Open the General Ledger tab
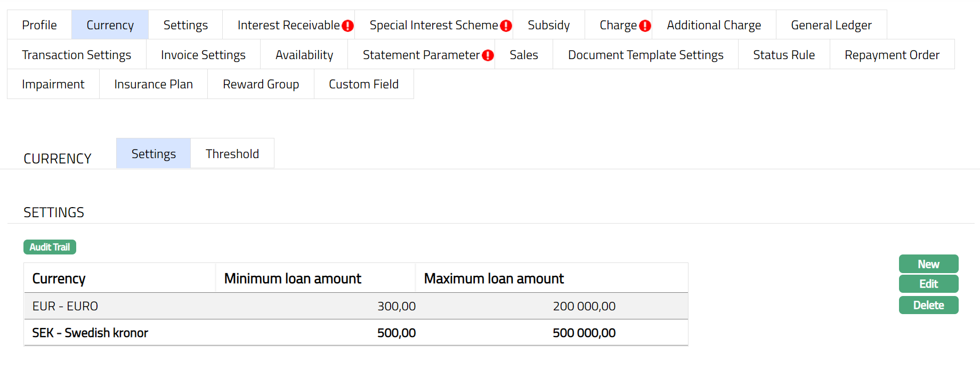980x370 pixels. pyautogui.click(x=831, y=25)
